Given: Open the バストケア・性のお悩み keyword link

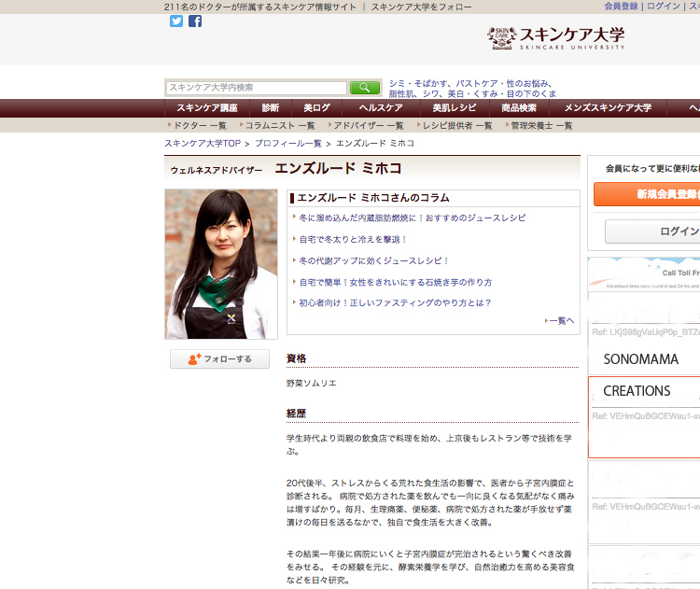Looking at the screenshot, I should point(504,83).
